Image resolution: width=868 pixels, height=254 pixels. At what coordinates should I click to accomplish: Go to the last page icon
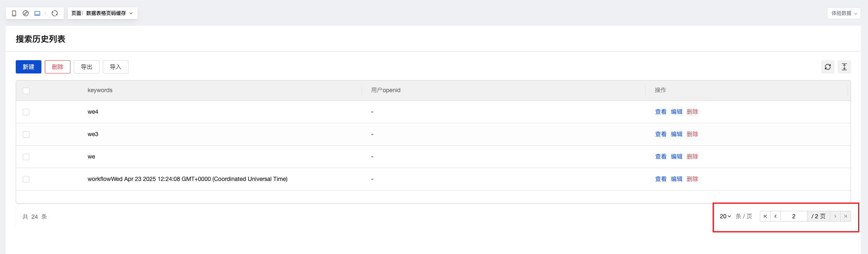click(x=846, y=216)
